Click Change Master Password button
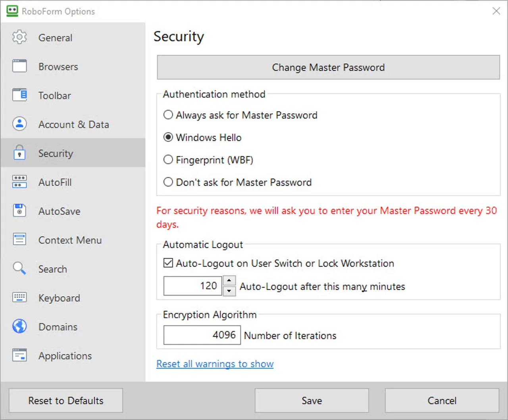Image resolution: width=508 pixels, height=420 pixels. 328,67
